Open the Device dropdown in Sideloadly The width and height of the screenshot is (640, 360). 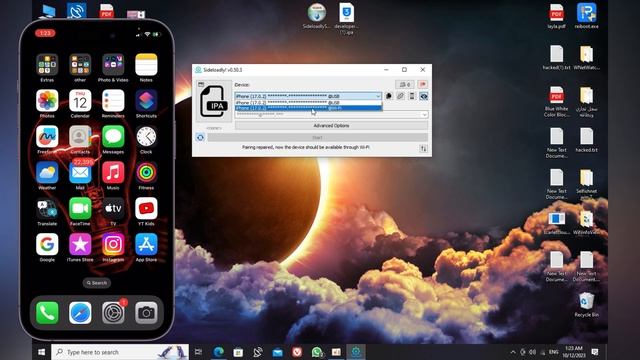[x=309, y=96]
